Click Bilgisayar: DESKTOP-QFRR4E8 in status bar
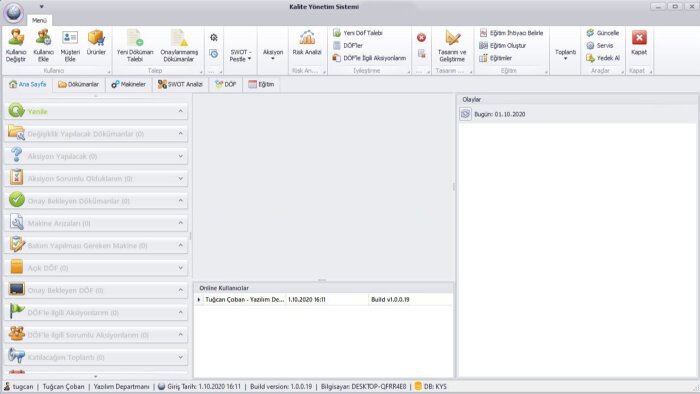700x394 pixels. pos(363,386)
